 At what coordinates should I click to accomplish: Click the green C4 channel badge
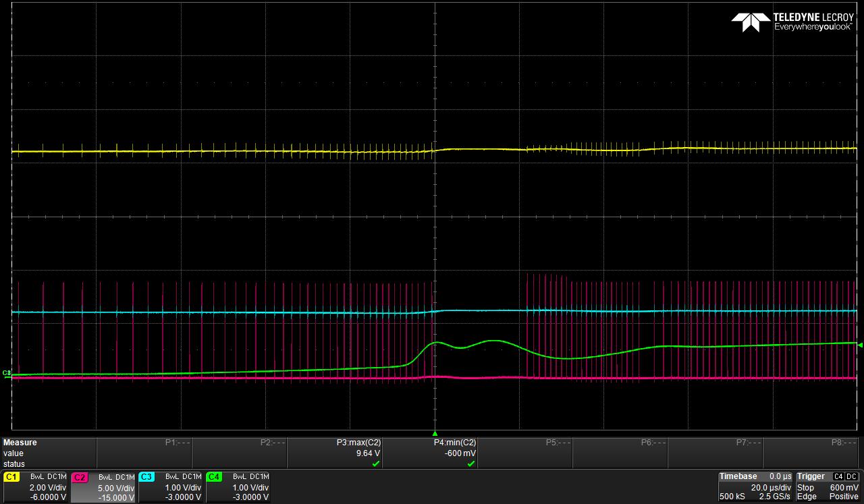[214, 477]
